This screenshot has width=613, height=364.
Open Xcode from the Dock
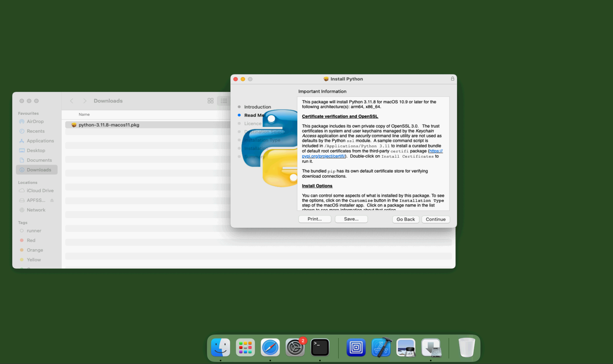pos(381,348)
